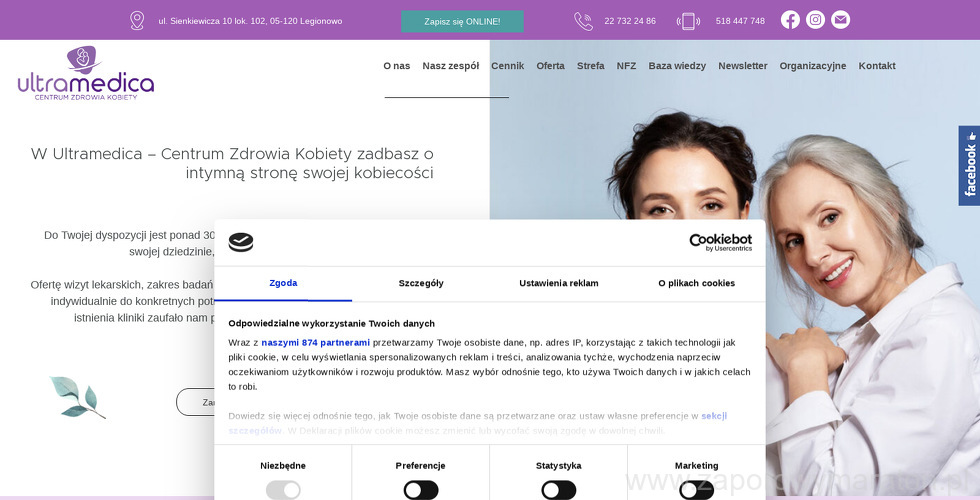Click the mobile phone icon
The image size is (980, 500).
[x=688, y=21]
